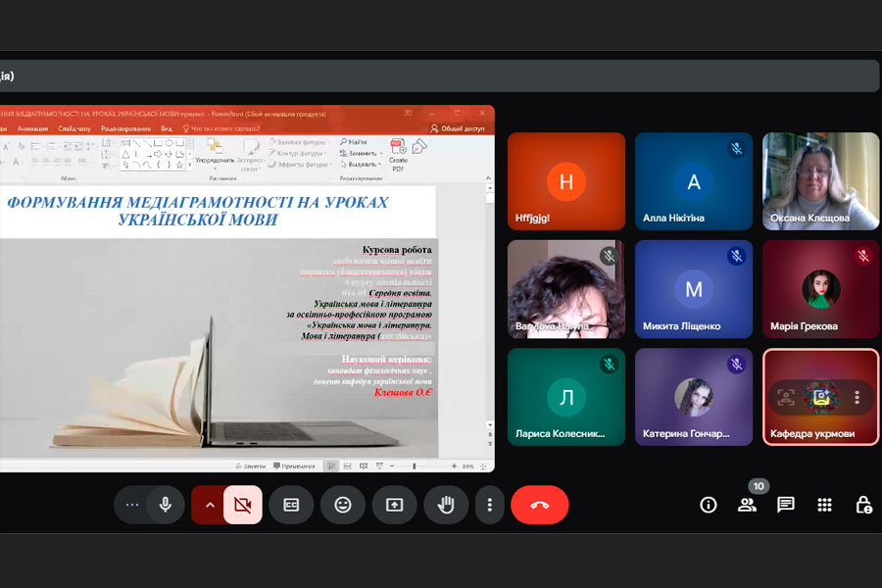This screenshot has height=588, width=882.
Task: Select the Hffjgjg! participant tile
Action: pyautogui.click(x=566, y=181)
